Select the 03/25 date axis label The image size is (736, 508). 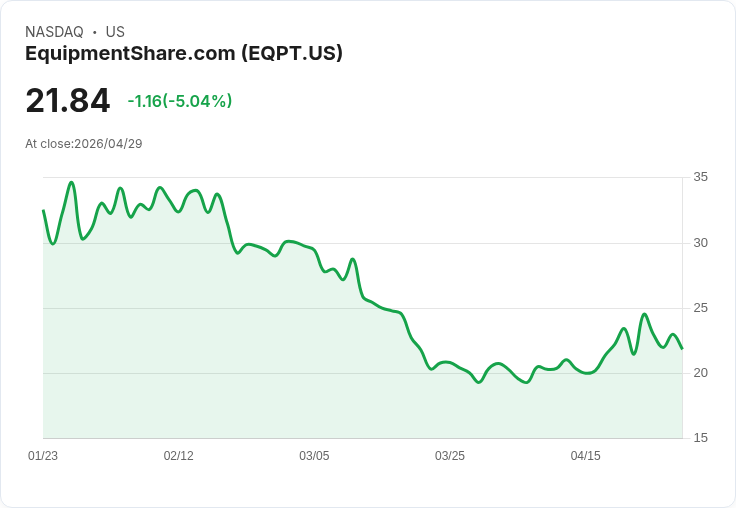(x=450, y=456)
